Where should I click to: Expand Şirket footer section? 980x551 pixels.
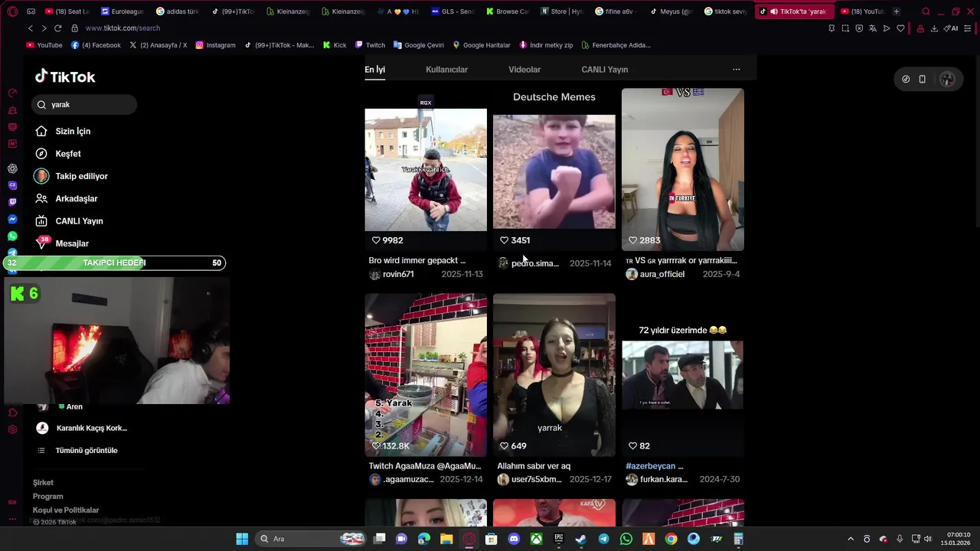coord(43,483)
